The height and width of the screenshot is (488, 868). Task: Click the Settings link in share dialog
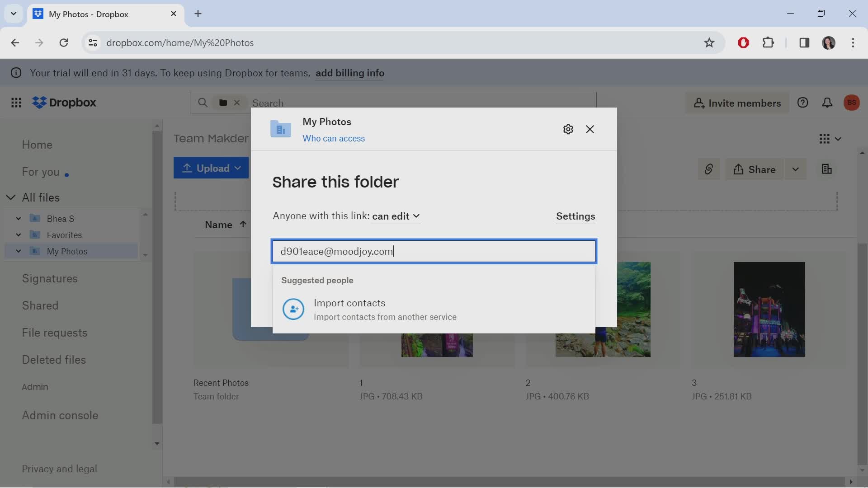pyautogui.click(x=576, y=216)
